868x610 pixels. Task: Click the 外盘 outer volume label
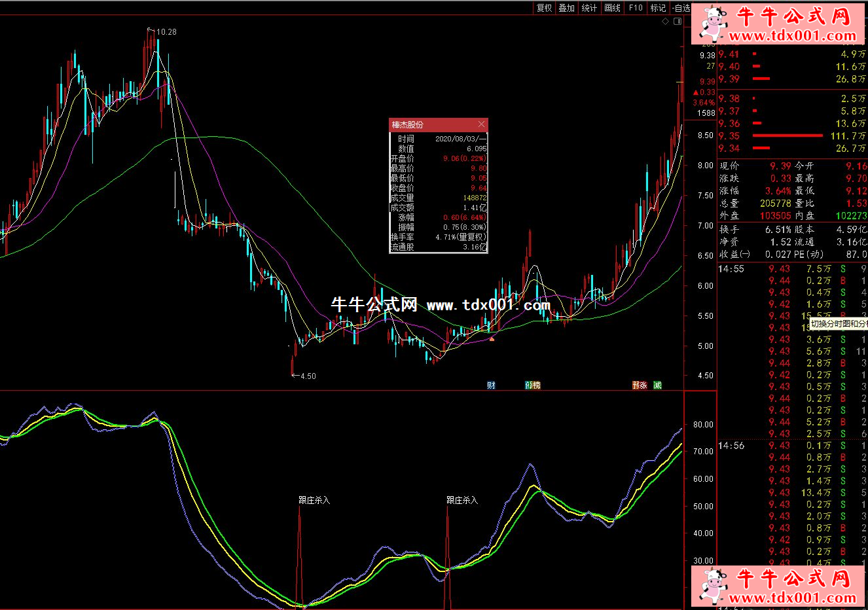(x=729, y=215)
